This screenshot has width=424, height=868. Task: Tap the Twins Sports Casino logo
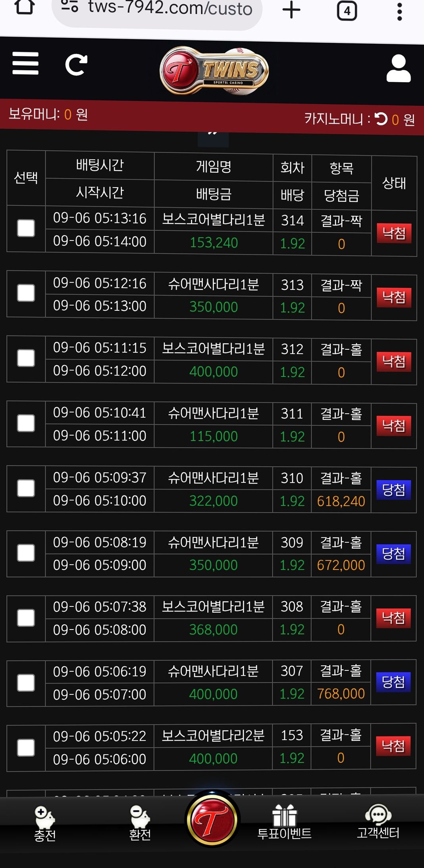pyautogui.click(x=214, y=72)
